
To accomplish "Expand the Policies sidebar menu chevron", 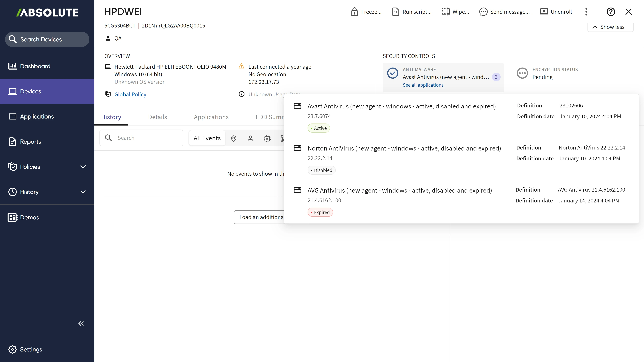I will pos(83,167).
